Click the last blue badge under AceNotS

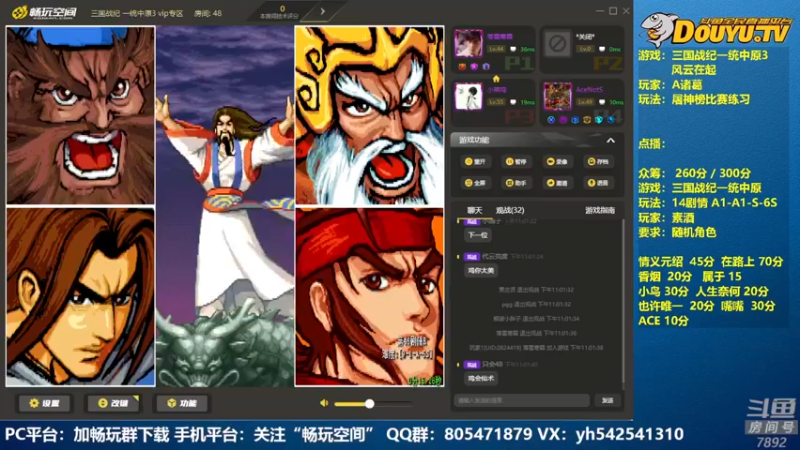[x=611, y=120]
